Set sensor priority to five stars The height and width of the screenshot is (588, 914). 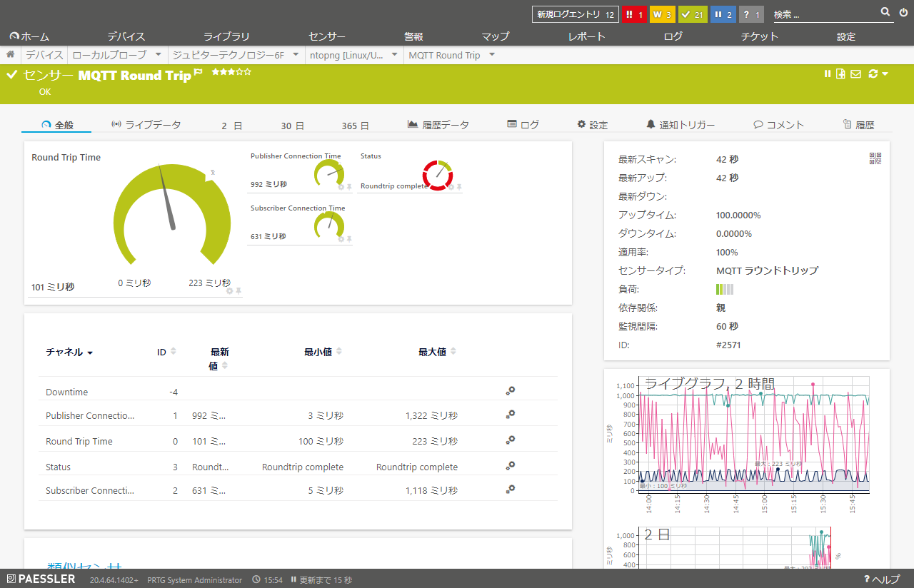click(248, 72)
